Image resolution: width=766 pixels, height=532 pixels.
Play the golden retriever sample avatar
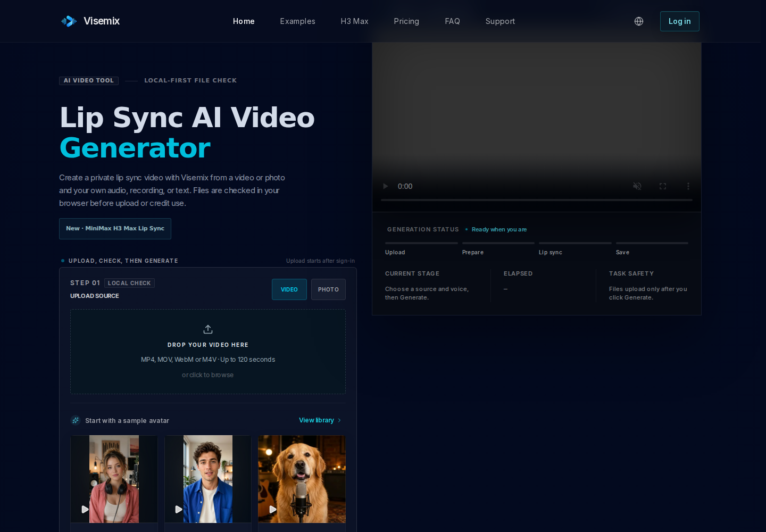[x=273, y=509]
